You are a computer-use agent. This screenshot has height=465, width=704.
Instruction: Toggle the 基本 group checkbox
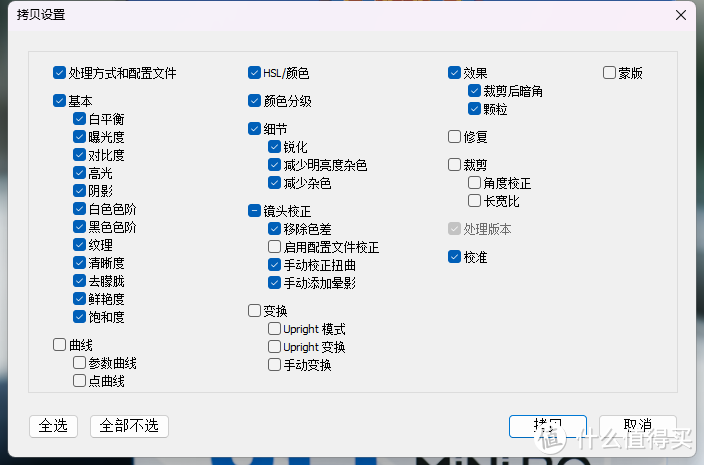tap(59, 101)
